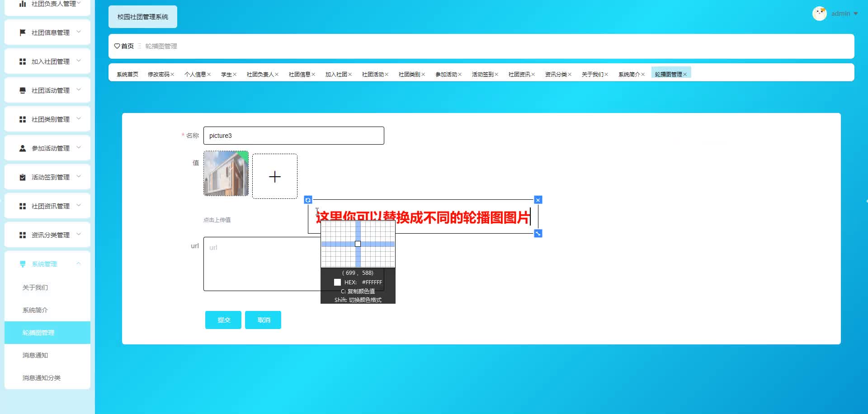The width and height of the screenshot is (868, 414).
Task: Close the 学生 tab
Action: (x=235, y=75)
